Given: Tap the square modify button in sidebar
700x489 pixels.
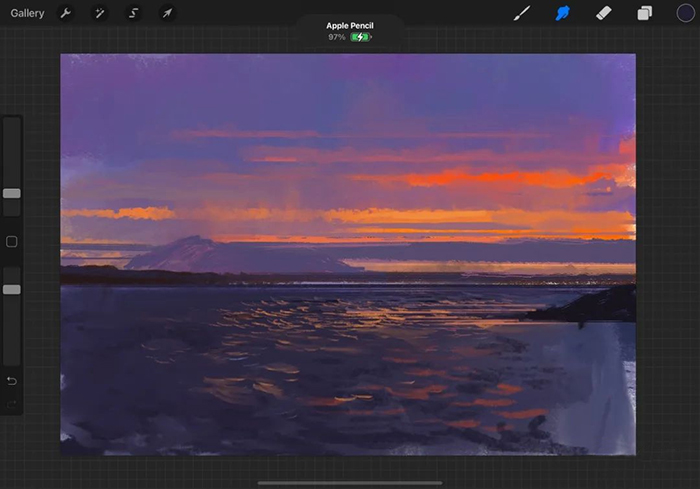Looking at the screenshot, I should (12, 242).
